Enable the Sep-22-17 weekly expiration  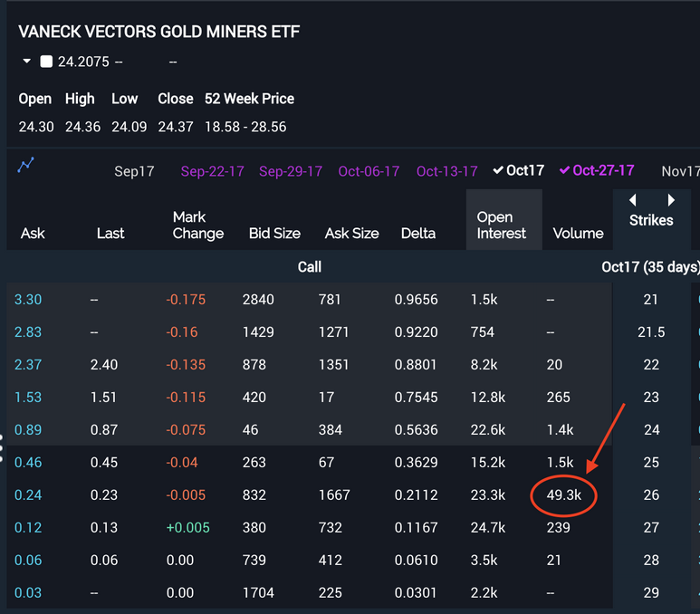coord(212,171)
